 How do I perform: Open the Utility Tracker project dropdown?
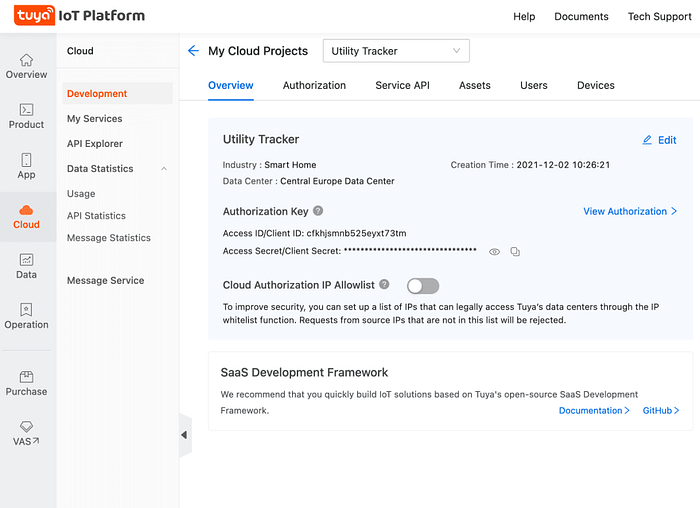click(396, 51)
